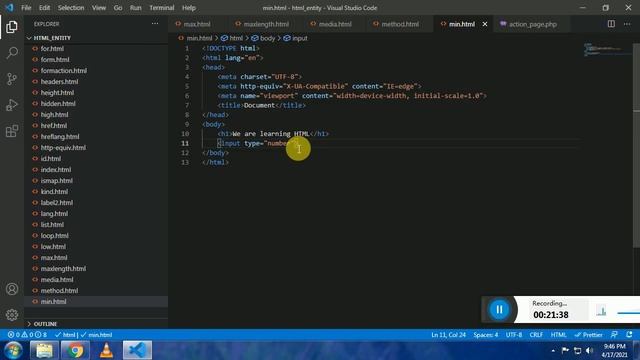The width and height of the screenshot is (640, 360).
Task: Open VLC media player from taskbar
Action: coord(106,350)
